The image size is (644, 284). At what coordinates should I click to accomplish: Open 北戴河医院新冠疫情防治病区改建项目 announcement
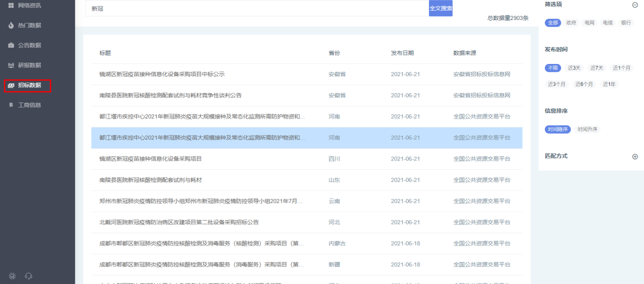179,222
